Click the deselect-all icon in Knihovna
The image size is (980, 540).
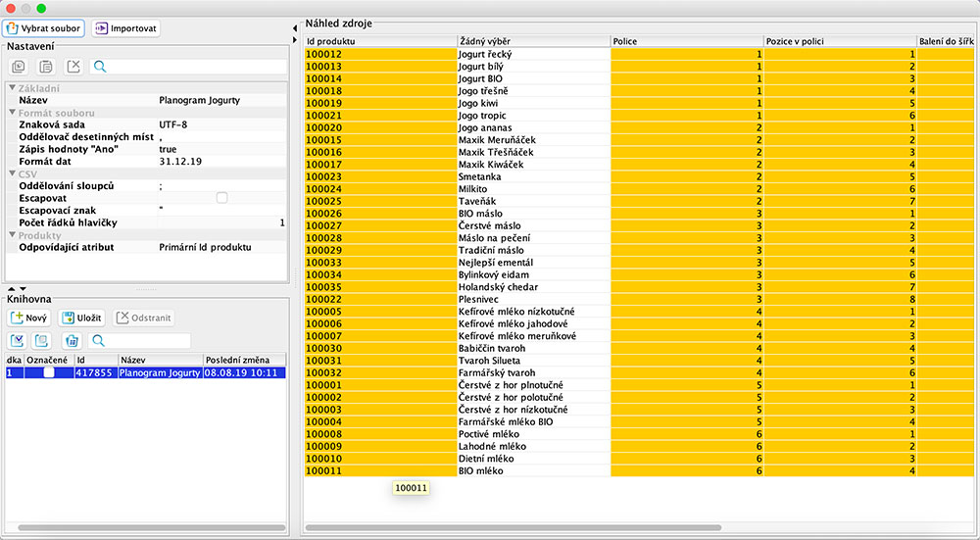41,340
